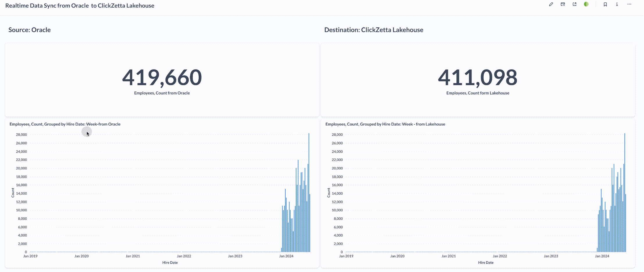Click the green auto-refresh indicator circle
This screenshot has width=644, height=272.
pos(586,4)
